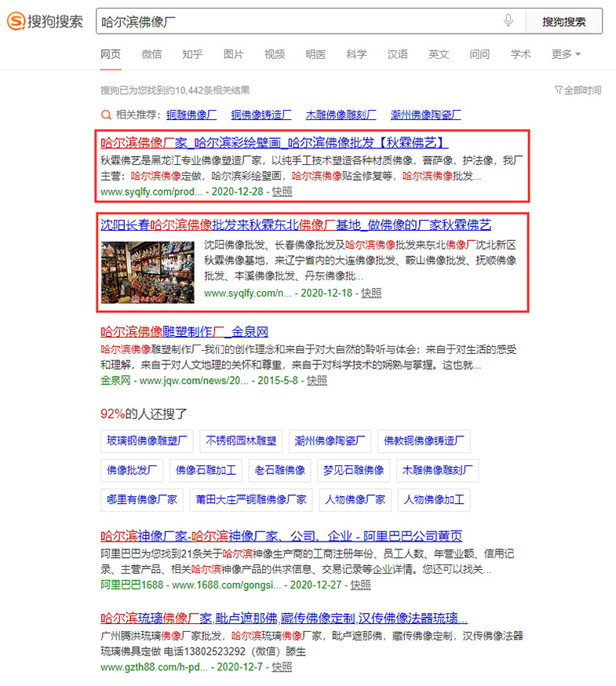Click the search input field

pyautogui.click(x=298, y=21)
